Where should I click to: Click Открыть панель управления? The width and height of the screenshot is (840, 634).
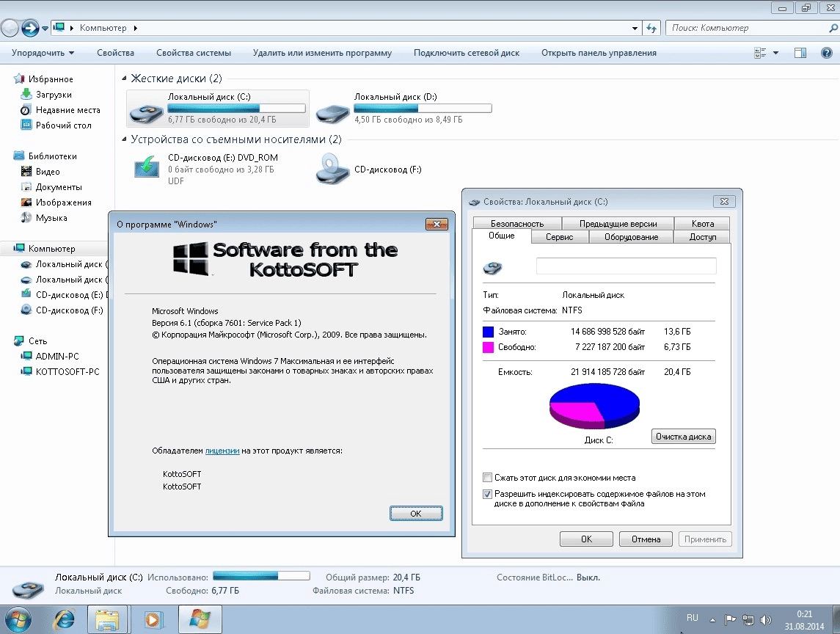(599, 53)
